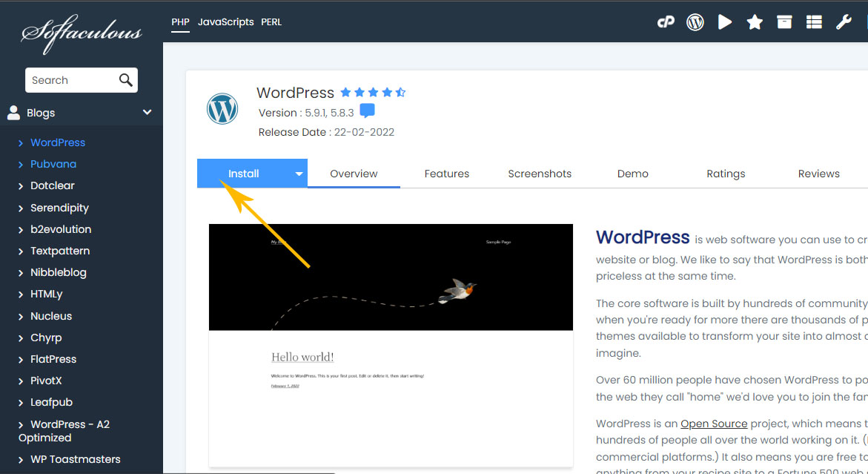Click the WordPress title heading

pyautogui.click(x=295, y=93)
